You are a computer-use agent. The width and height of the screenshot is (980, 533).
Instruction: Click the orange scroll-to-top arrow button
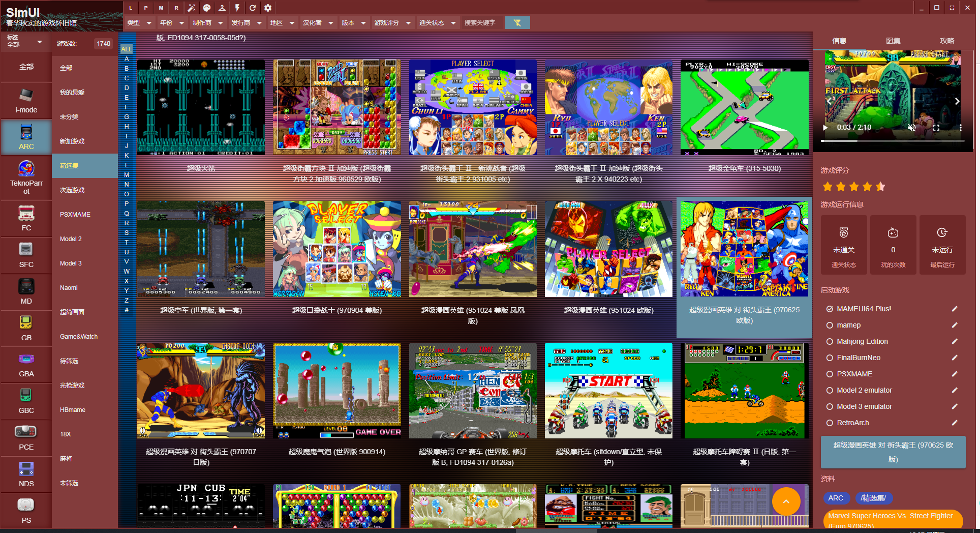pyautogui.click(x=786, y=501)
